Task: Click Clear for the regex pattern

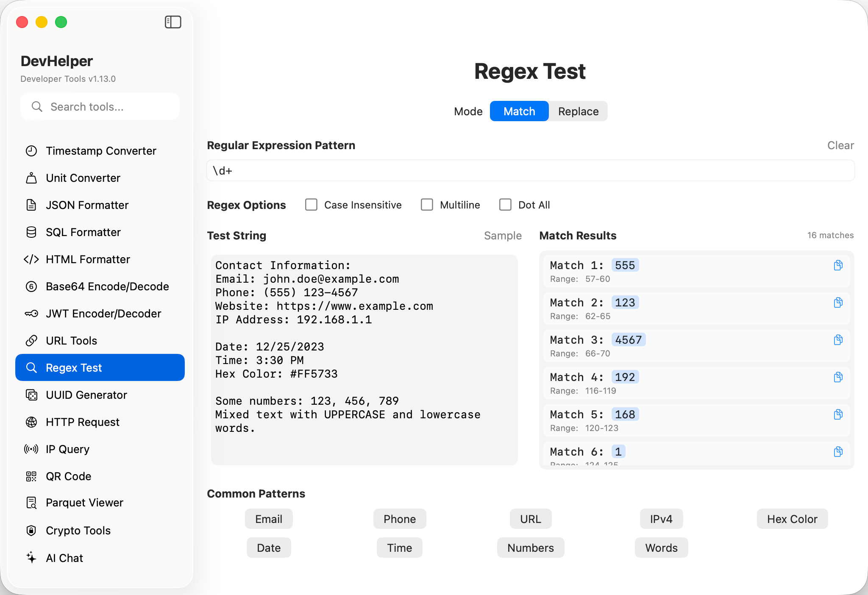Action: point(840,145)
